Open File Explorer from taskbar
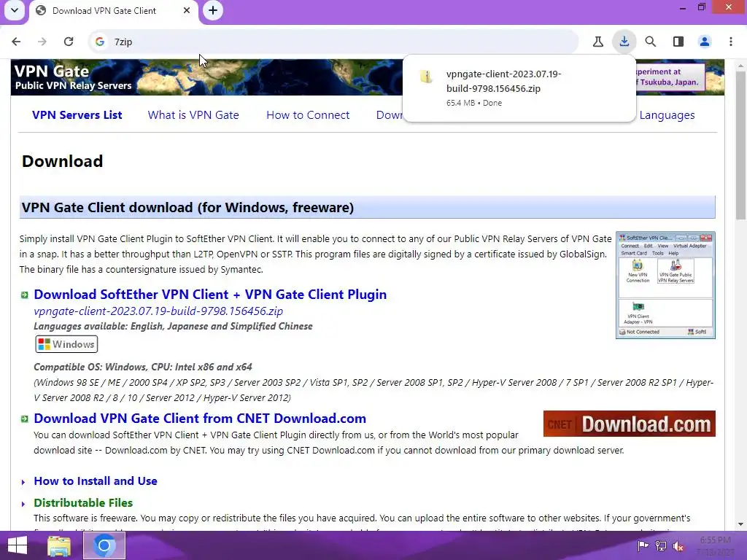This screenshot has height=560, width=747. point(59,545)
